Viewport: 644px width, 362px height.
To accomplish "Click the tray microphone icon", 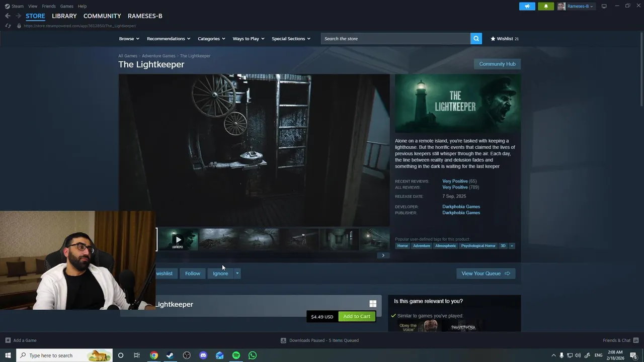I will point(561,355).
